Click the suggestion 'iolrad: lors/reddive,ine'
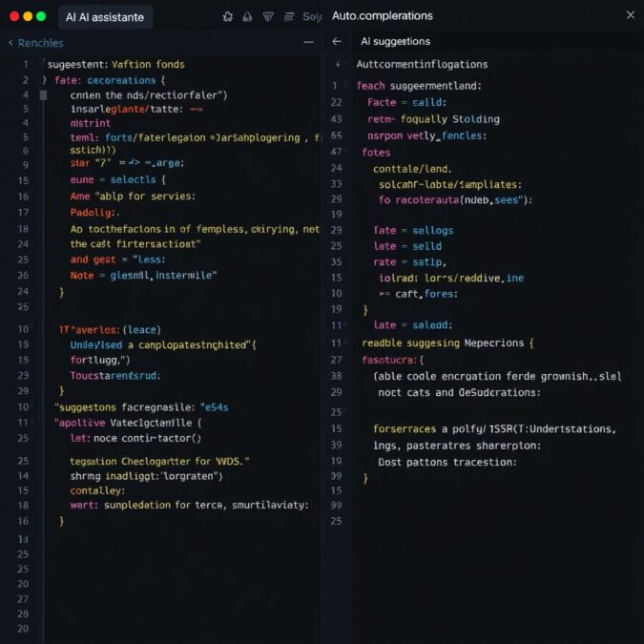Viewport: 644px width, 644px height. click(451, 278)
